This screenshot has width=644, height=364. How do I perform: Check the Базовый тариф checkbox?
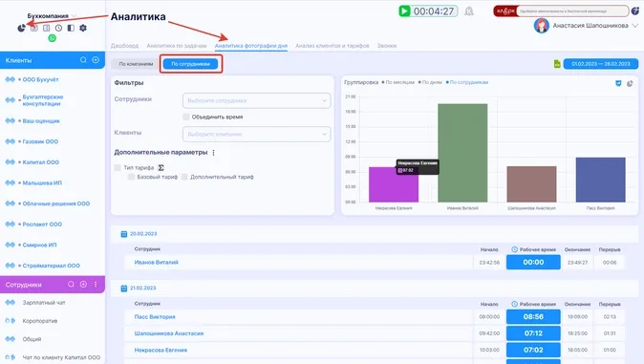[131, 177]
